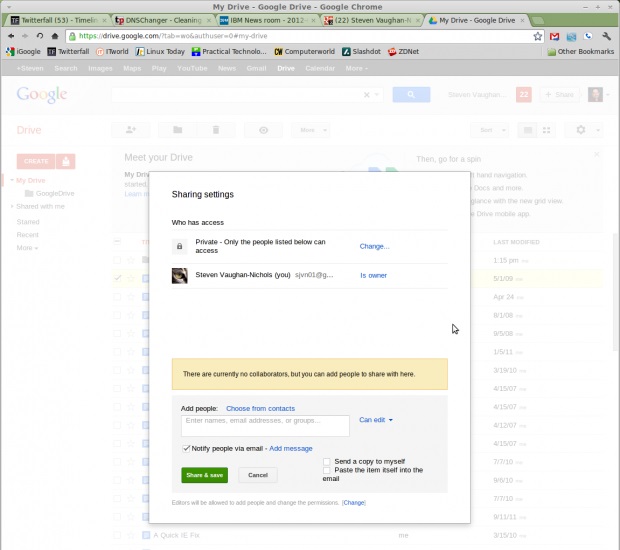Open the iGoogle bookmark
The image size is (620, 550).
click(x=23, y=51)
